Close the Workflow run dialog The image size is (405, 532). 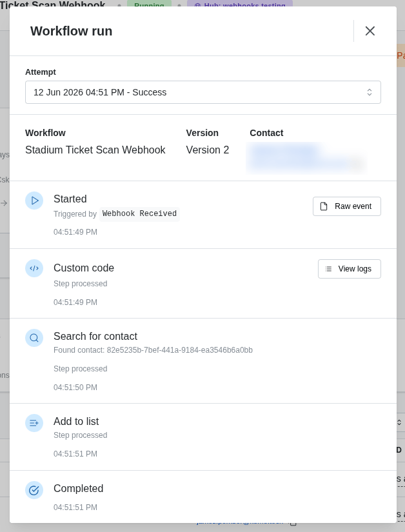pyautogui.click(x=370, y=31)
